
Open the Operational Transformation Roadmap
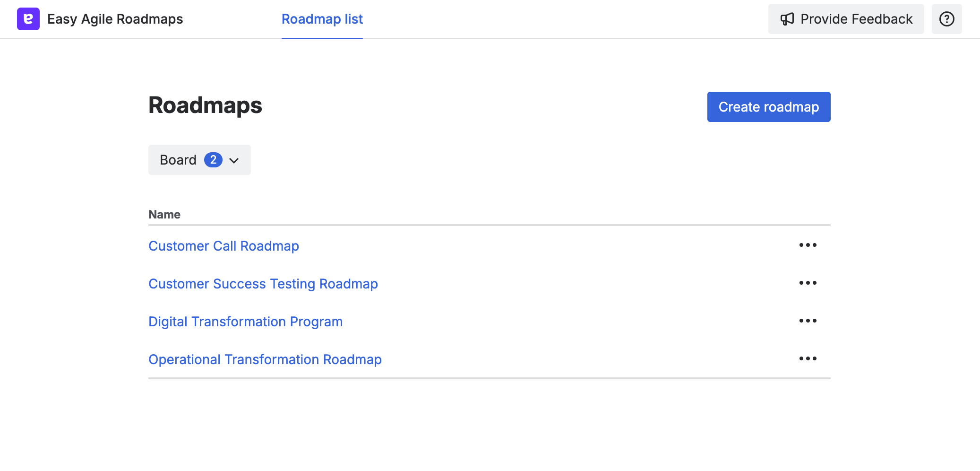click(x=265, y=359)
